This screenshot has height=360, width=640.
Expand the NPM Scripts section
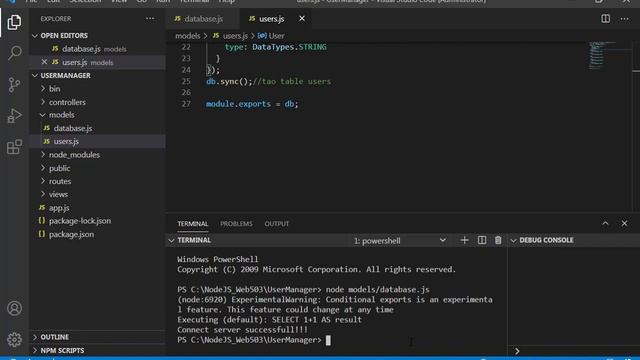point(97,350)
